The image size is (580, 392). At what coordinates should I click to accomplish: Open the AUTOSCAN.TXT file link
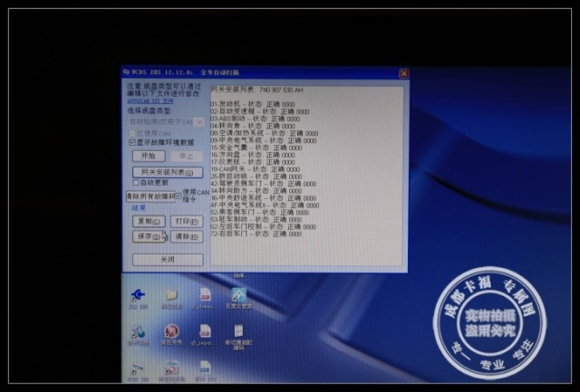click(150, 101)
